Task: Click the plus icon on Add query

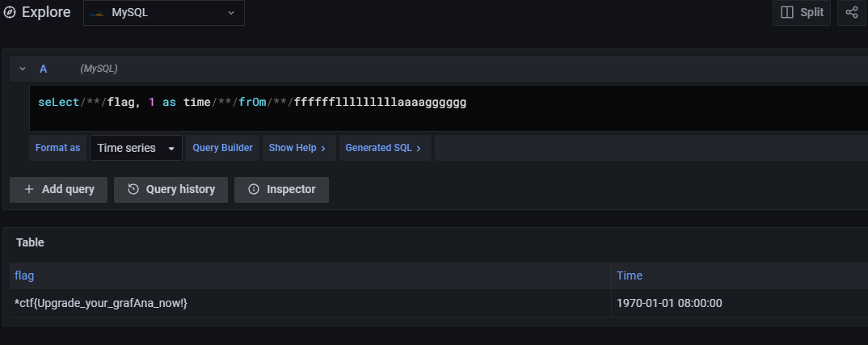Action: click(29, 189)
